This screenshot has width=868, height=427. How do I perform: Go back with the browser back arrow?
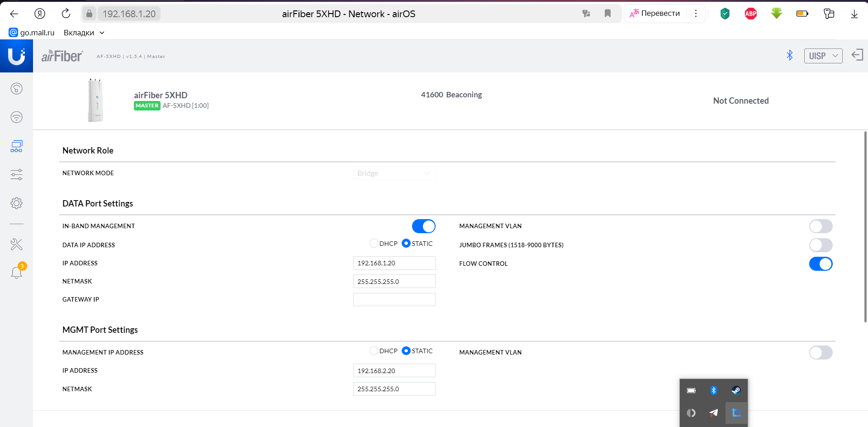14,14
